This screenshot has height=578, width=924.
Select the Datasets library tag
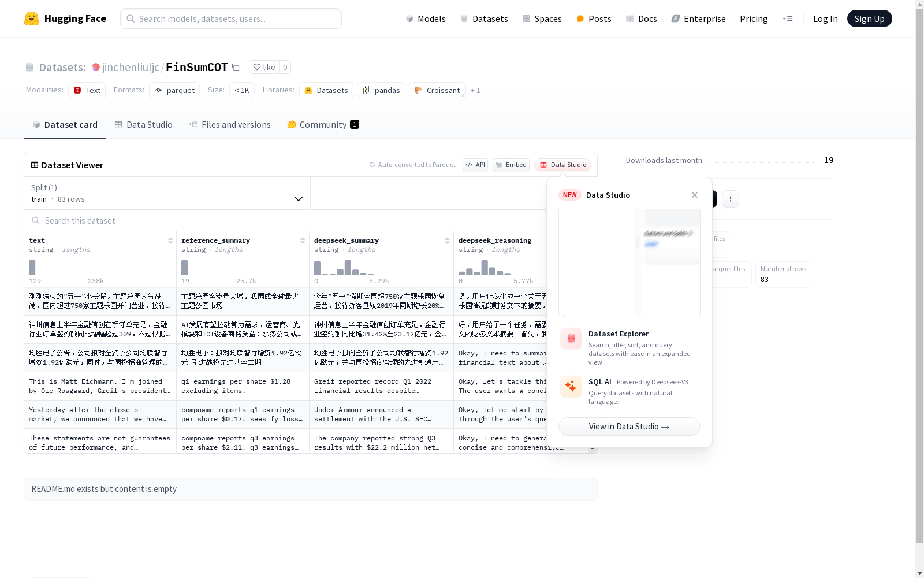pyautogui.click(x=326, y=90)
